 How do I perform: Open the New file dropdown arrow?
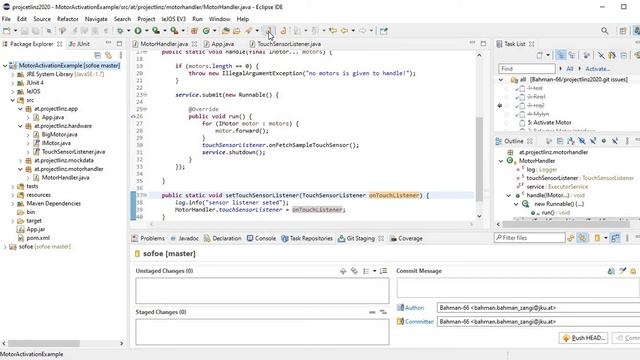pos(15,31)
